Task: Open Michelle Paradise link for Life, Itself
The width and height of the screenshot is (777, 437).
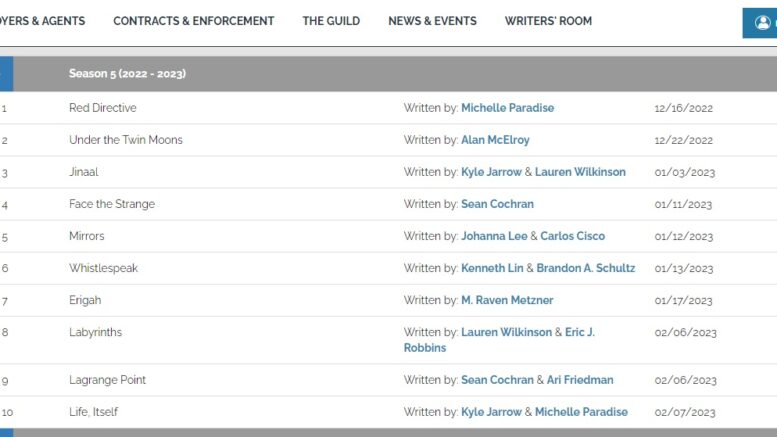Action: (x=581, y=412)
